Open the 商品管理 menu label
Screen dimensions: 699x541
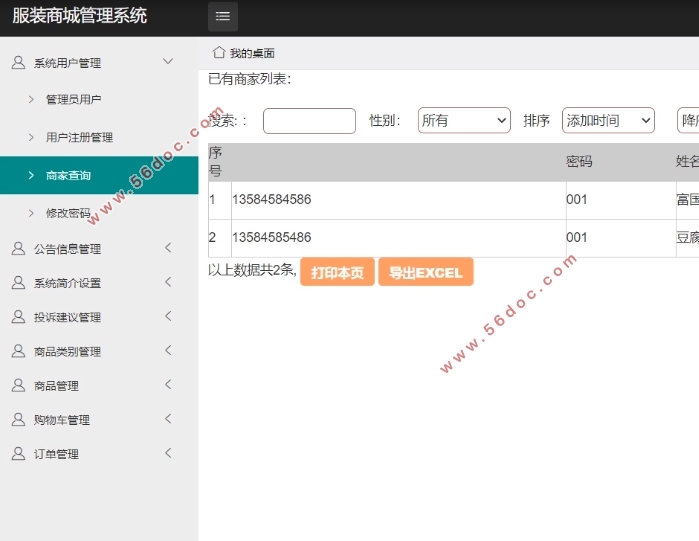56,386
